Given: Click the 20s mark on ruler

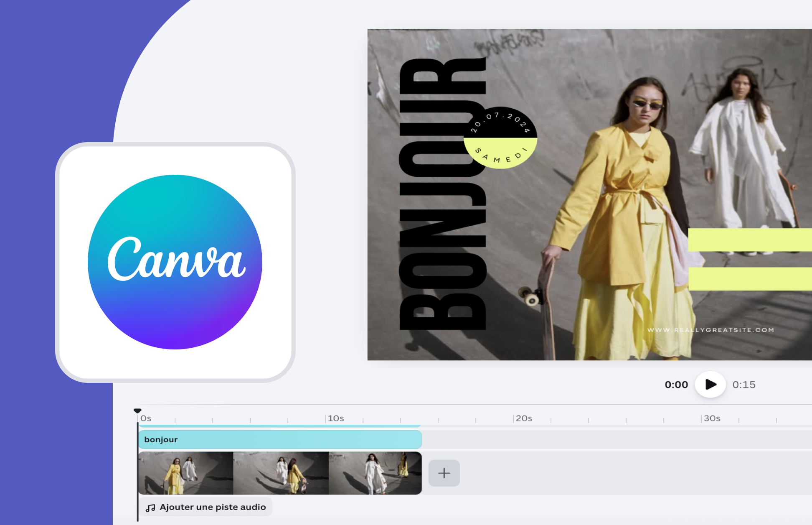Looking at the screenshot, I should 523,418.
